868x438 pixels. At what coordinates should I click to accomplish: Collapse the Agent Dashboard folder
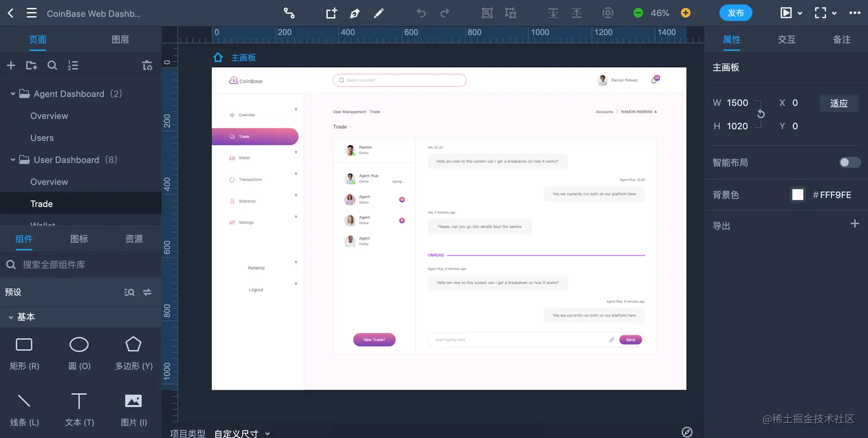tap(13, 94)
